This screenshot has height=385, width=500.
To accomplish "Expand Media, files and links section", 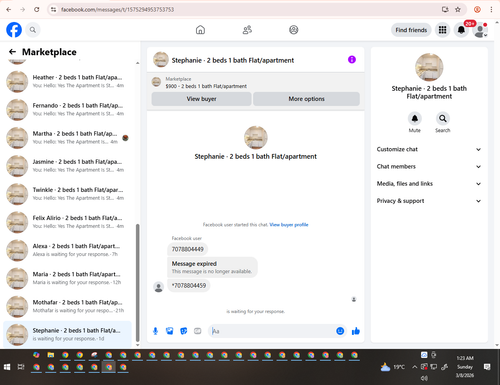I will 429,184.
